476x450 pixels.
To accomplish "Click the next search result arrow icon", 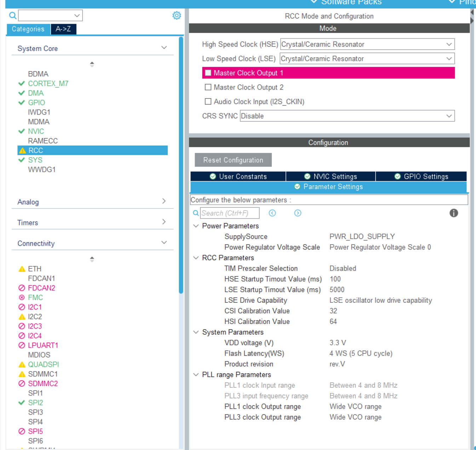I will tap(298, 213).
